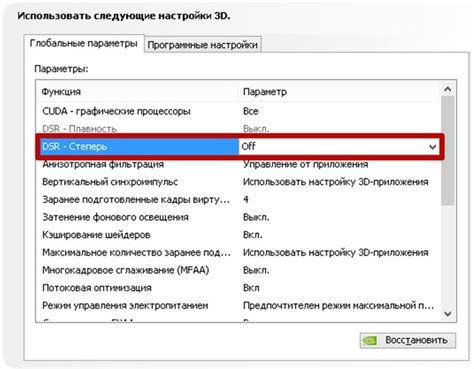This screenshot has width=474, height=369.
Task: Click the vertical scrollbar thumb
Action: coord(448,151)
